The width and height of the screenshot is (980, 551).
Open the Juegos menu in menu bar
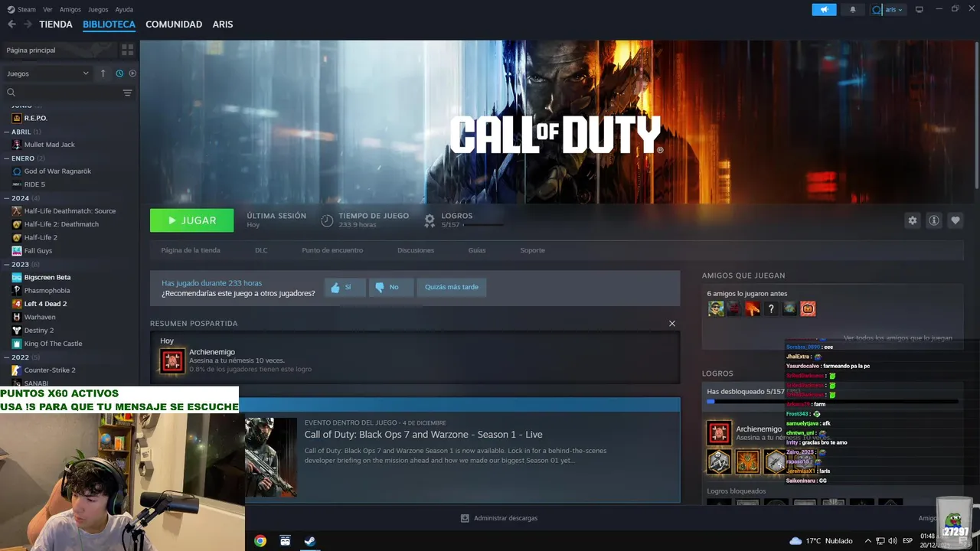98,9
